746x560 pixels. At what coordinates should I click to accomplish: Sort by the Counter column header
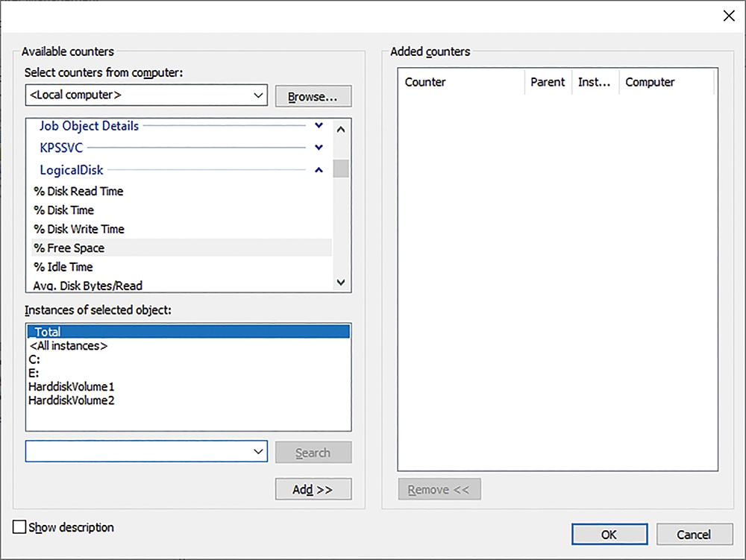tap(462, 82)
